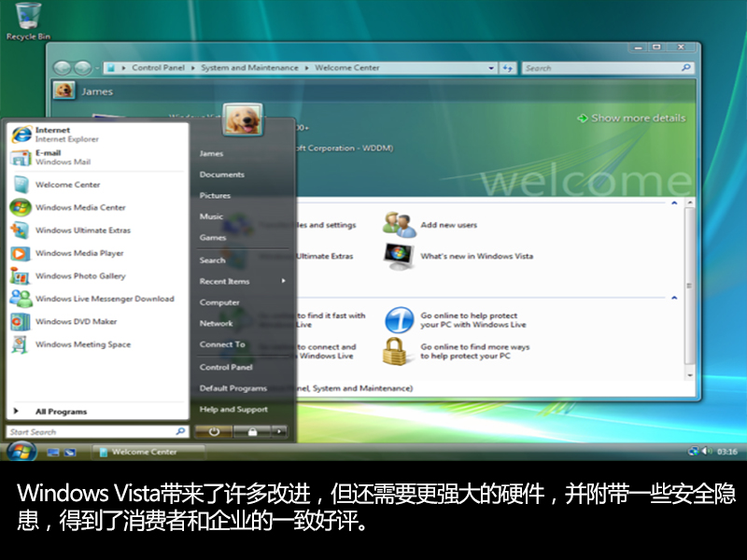This screenshot has width=747, height=560.
Task: Collapse the first Welcome Center section
Action: tap(674, 203)
